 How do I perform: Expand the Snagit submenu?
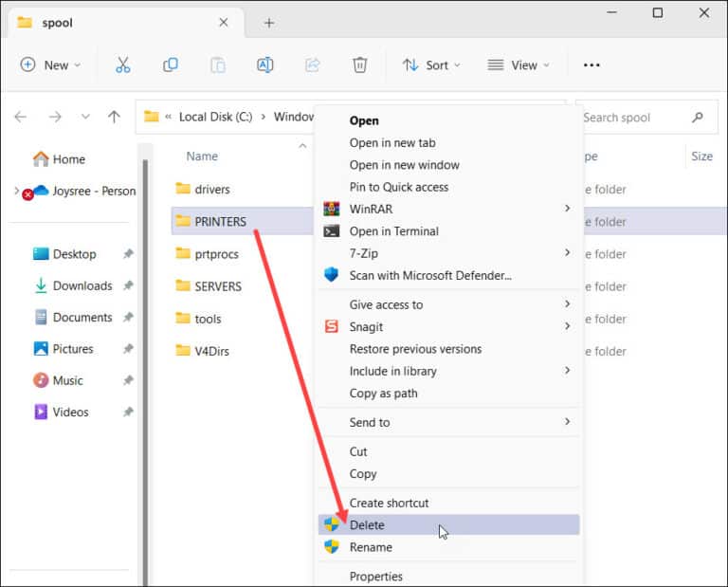pyautogui.click(x=567, y=326)
